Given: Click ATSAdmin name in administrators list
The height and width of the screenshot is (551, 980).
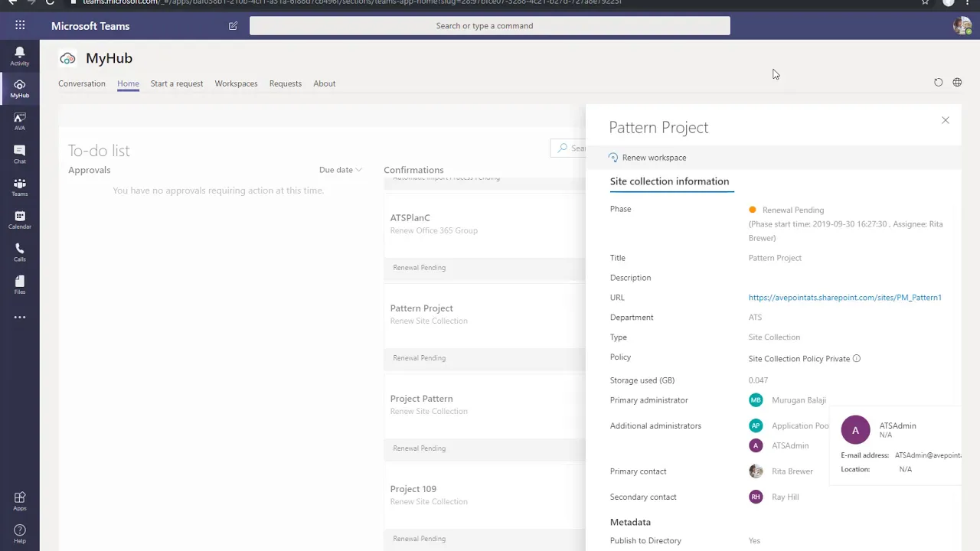Looking at the screenshot, I should 790,445.
